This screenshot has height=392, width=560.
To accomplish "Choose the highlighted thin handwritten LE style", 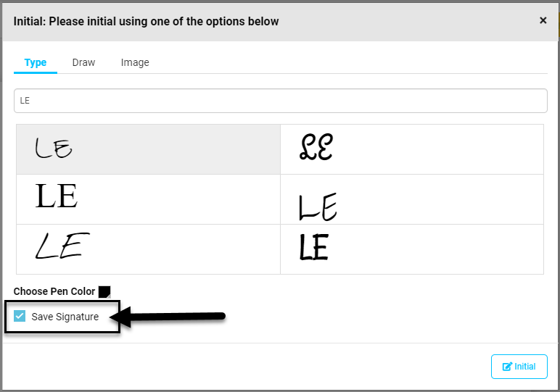I will [148, 149].
